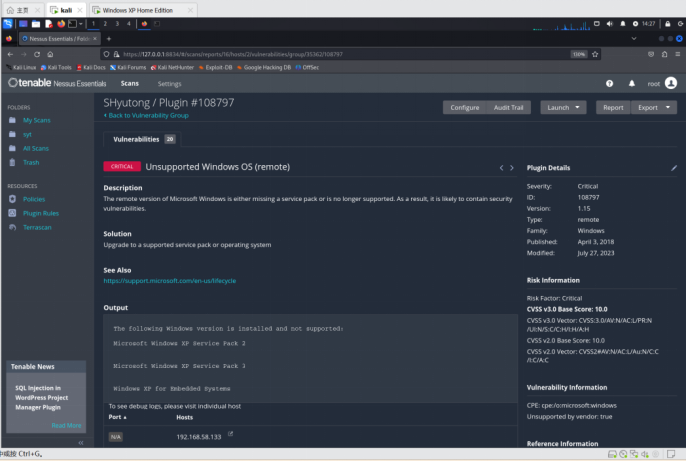Open the terminal emulator panel icon

pos(73,24)
